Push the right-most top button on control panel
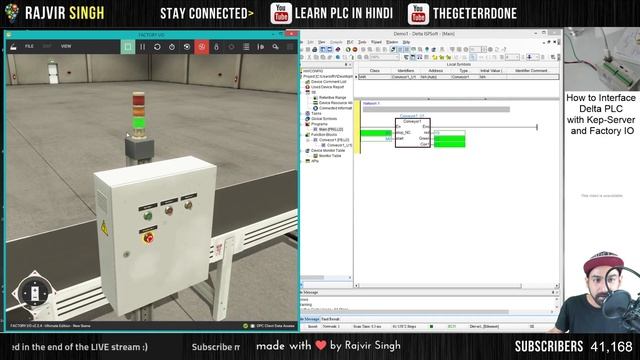The image size is (640, 360). pyautogui.click(x=188, y=205)
